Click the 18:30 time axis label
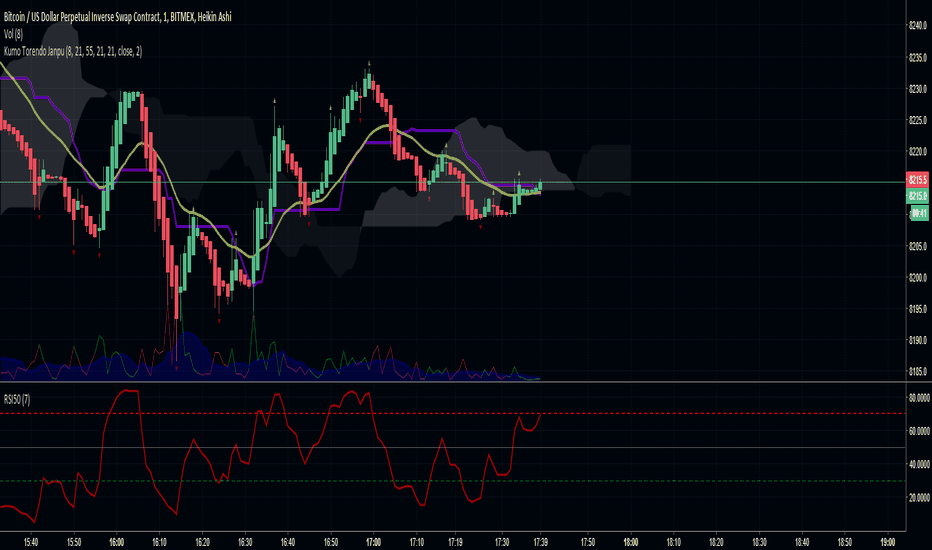The height and width of the screenshot is (550, 932). click(759, 542)
